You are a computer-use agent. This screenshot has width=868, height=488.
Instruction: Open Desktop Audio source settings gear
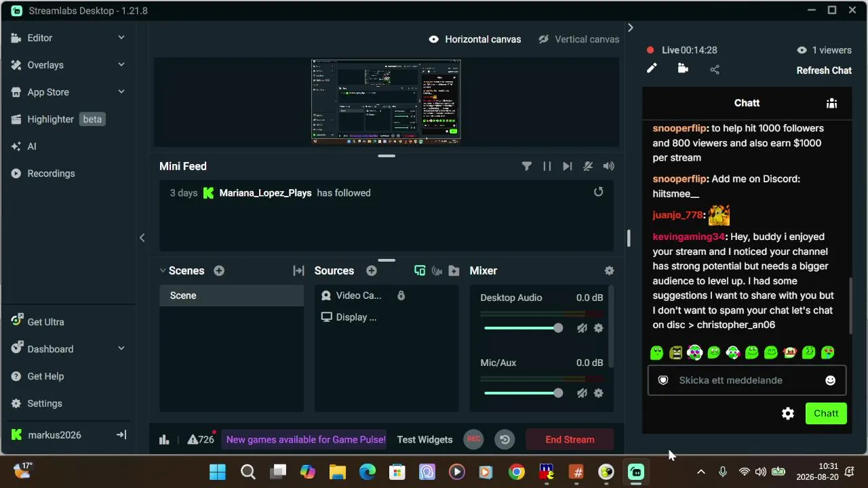598,328
